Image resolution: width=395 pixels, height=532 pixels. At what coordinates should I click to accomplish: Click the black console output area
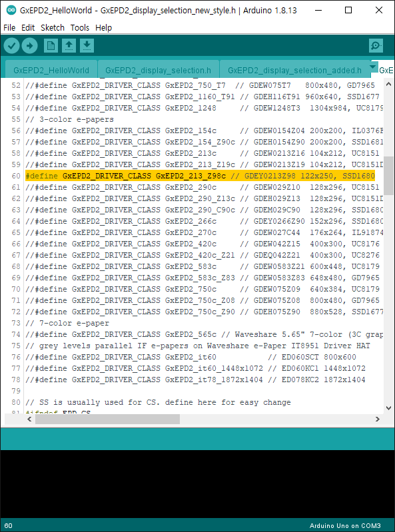[197, 484]
